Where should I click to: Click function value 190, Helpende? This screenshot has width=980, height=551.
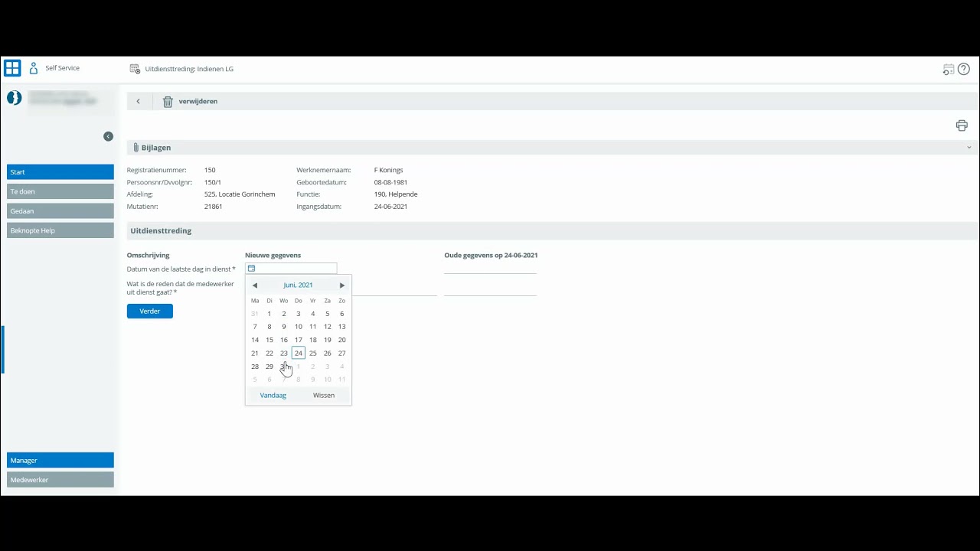[x=396, y=194]
